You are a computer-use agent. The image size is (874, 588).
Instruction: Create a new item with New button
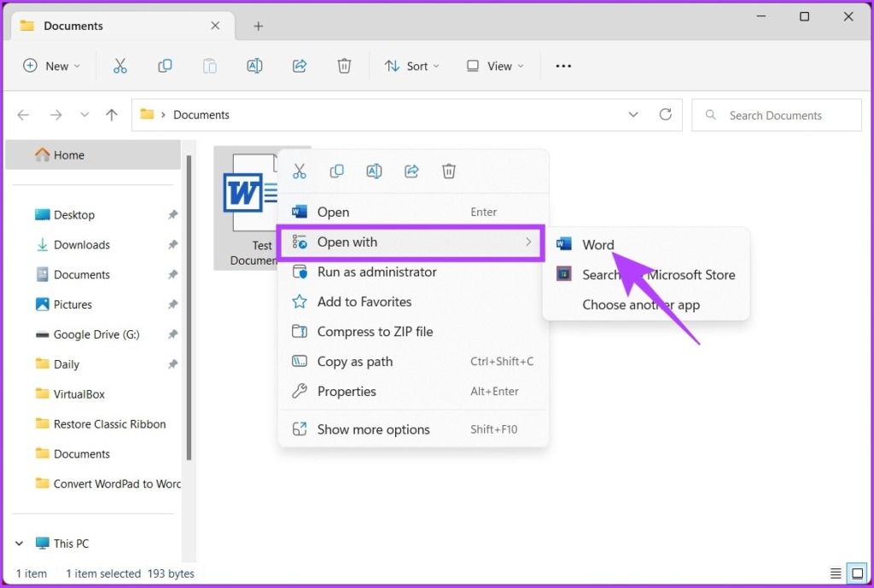pyautogui.click(x=52, y=66)
